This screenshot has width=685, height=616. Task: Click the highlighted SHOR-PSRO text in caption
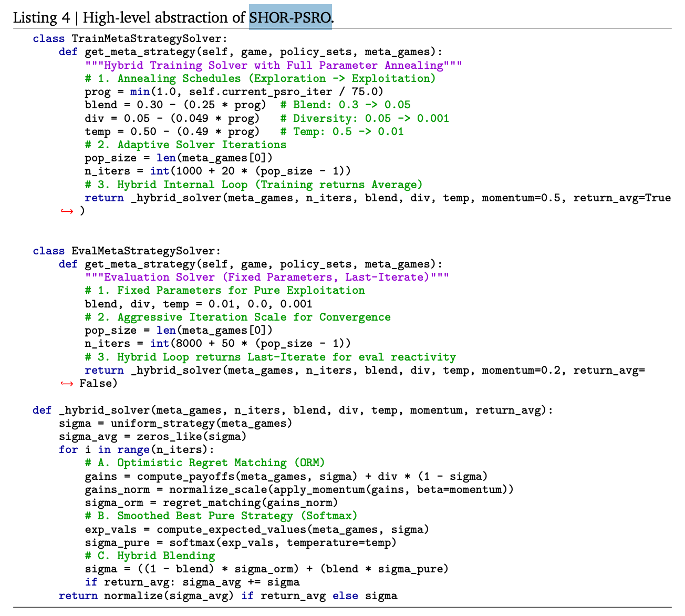coord(290,17)
